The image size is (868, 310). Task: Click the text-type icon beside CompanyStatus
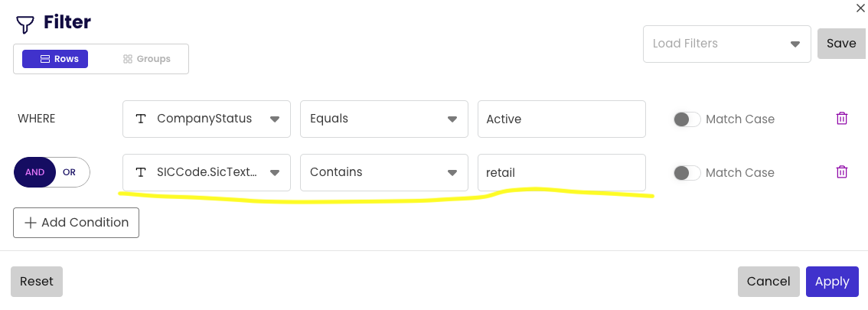pyautogui.click(x=141, y=119)
